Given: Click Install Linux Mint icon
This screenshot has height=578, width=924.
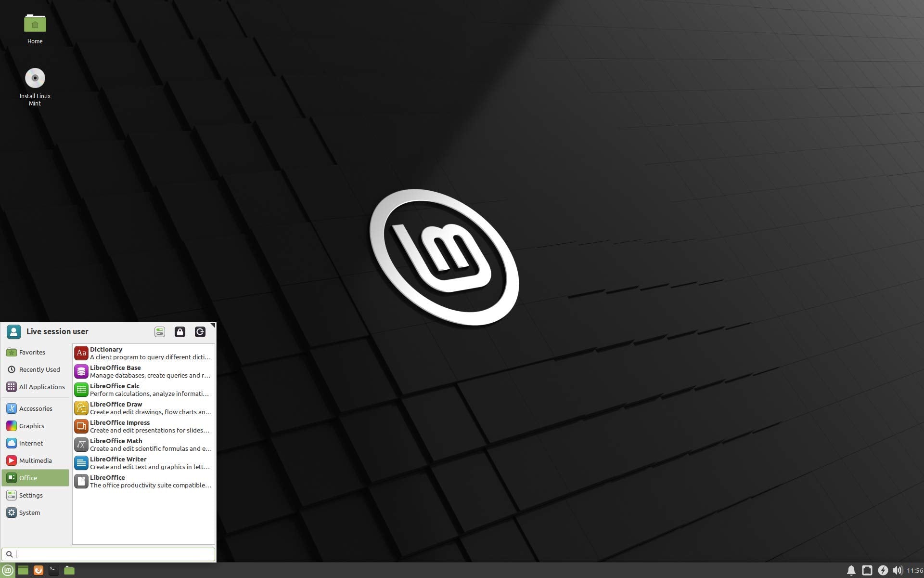Looking at the screenshot, I should [35, 77].
